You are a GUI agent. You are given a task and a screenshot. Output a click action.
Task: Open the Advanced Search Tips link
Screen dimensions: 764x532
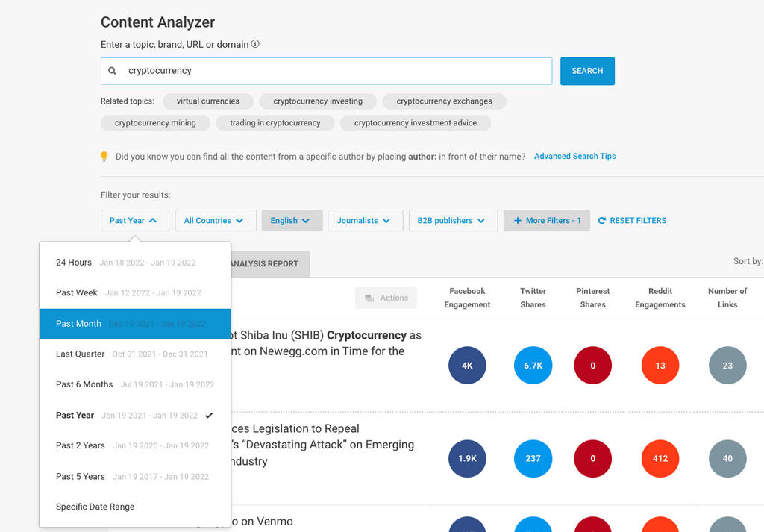(574, 157)
